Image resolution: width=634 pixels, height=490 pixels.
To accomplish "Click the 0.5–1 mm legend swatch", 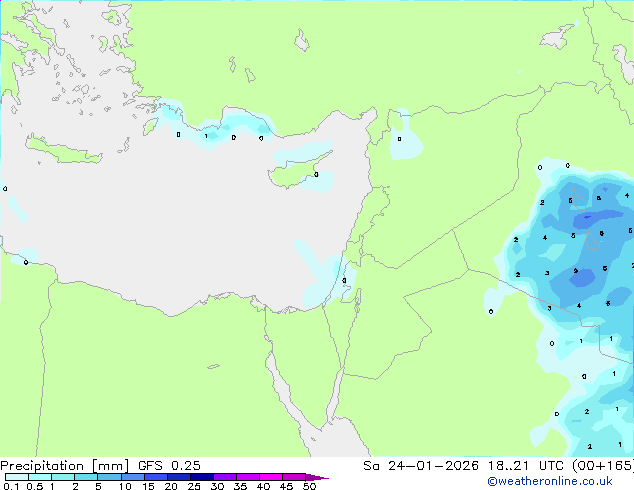I will click(40, 477).
